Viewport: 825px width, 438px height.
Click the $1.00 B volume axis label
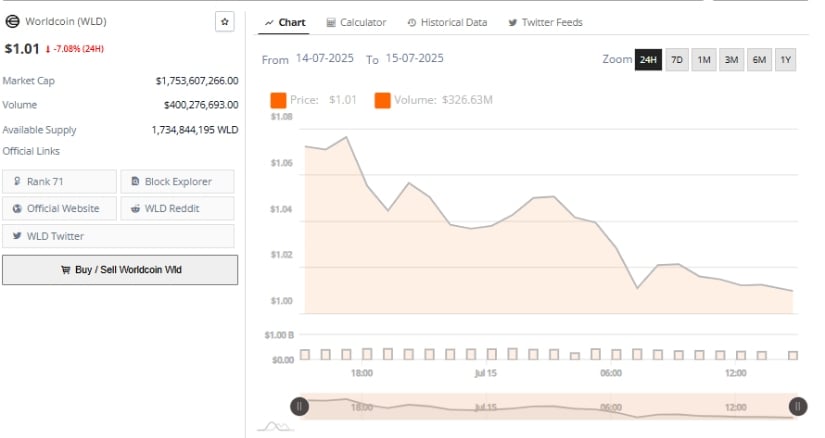[x=279, y=335]
